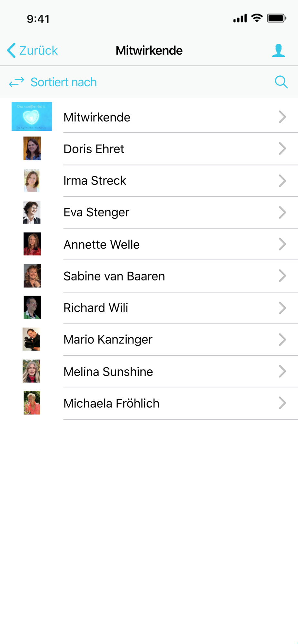Expand chevron on Richard Wili row
The height and width of the screenshot is (644, 298).
282,308
